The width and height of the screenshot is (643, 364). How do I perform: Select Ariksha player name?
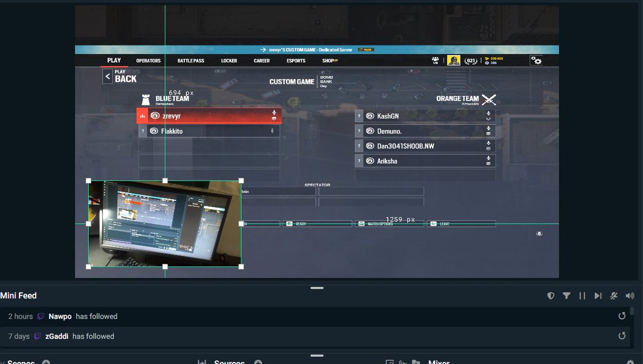387,161
